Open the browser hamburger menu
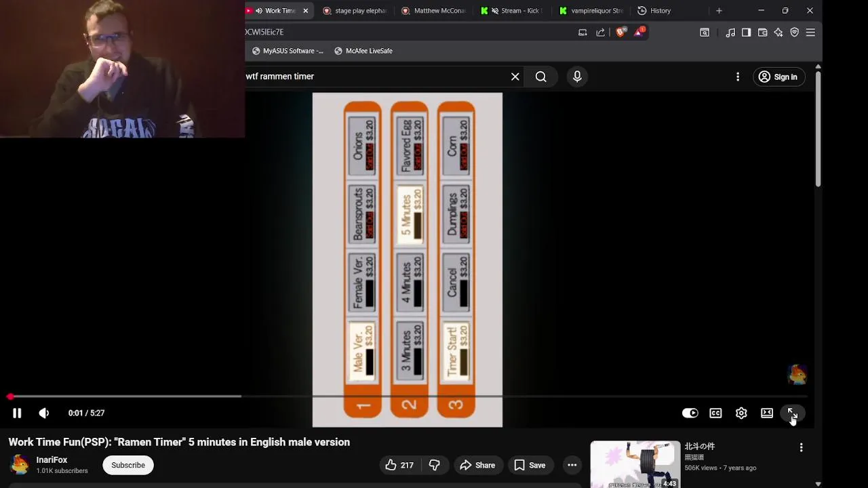The height and width of the screenshot is (488, 868). pyautogui.click(x=810, y=32)
